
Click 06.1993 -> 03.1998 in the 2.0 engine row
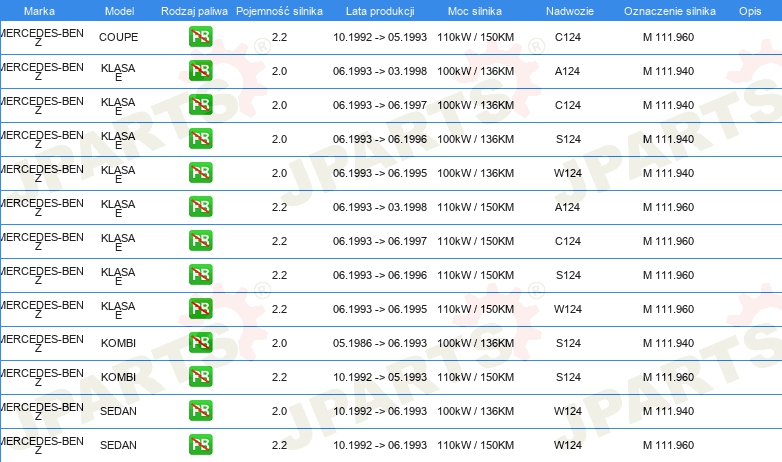[380, 71]
